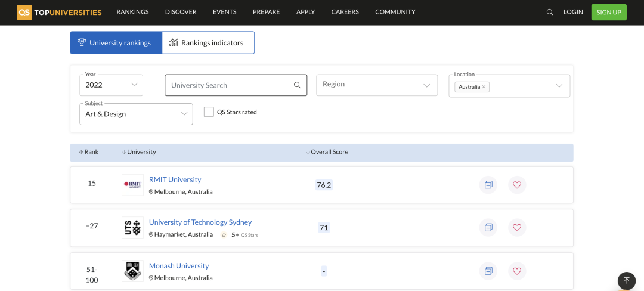644x291 pixels.
Task: Click the back-to-top arrow button
Action: click(627, 281)
